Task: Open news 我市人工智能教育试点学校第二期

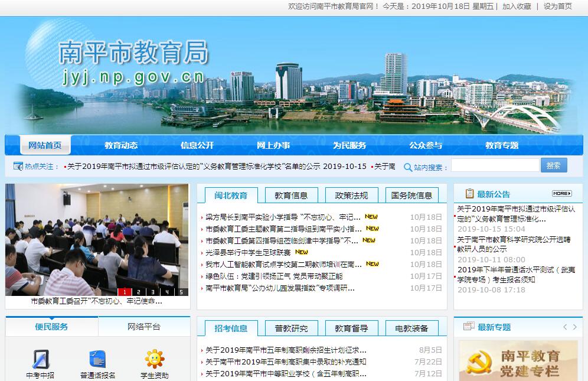Action: click(x=283, y=264)
